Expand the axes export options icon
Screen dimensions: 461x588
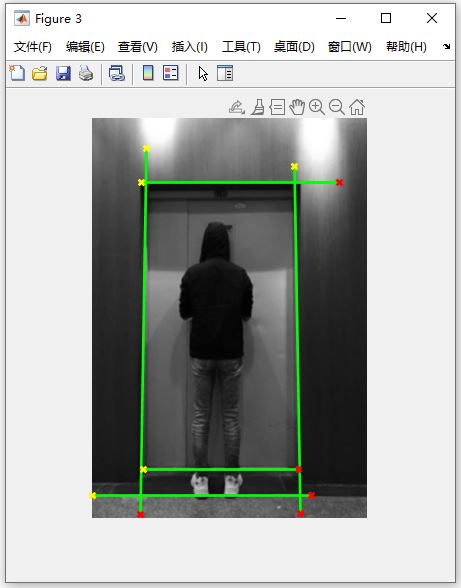coord(237,107)
